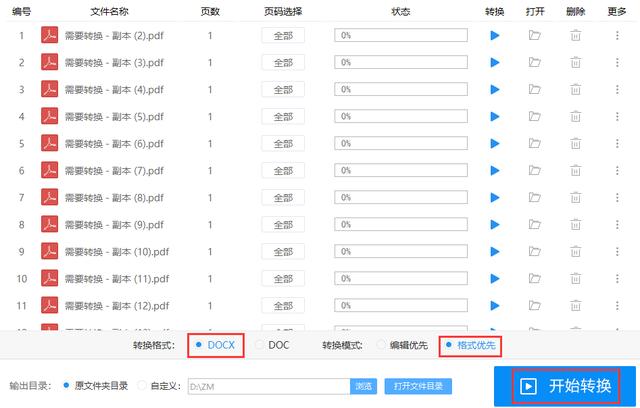Select file name 需要转换 - 副本 (3).pdf
Viewport: 640px width, 408px height.
coord(114,63)
